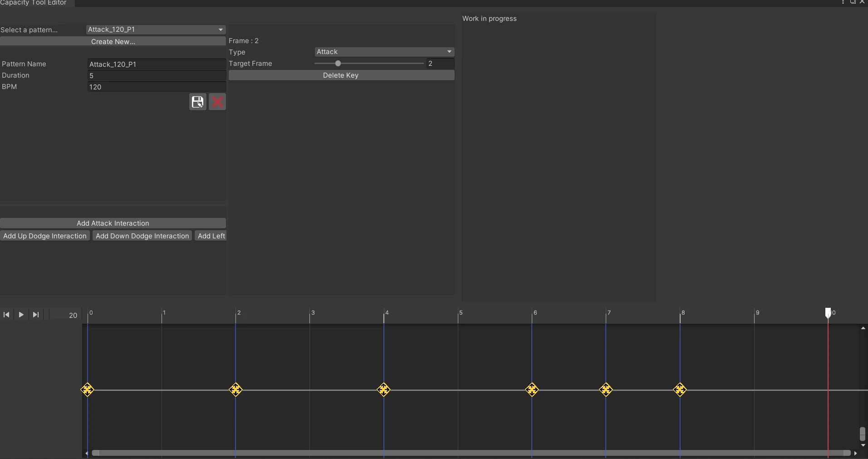868x459 pixels.
Task: Click the Duration input field
Action: (157, 75)
